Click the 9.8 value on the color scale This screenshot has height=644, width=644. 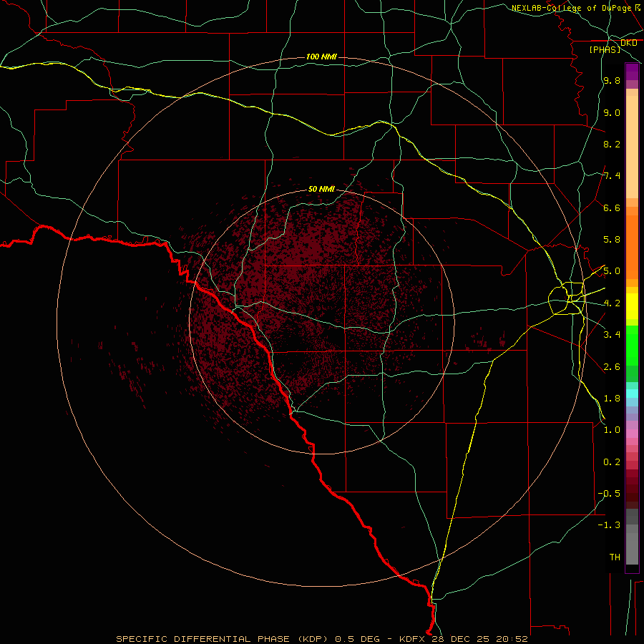tap(612, 81)
